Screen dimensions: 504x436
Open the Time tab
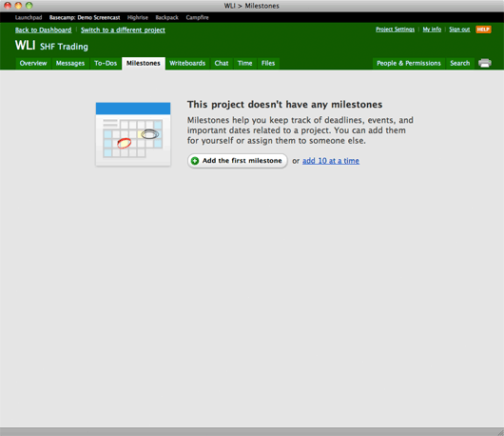coord(245,63)
